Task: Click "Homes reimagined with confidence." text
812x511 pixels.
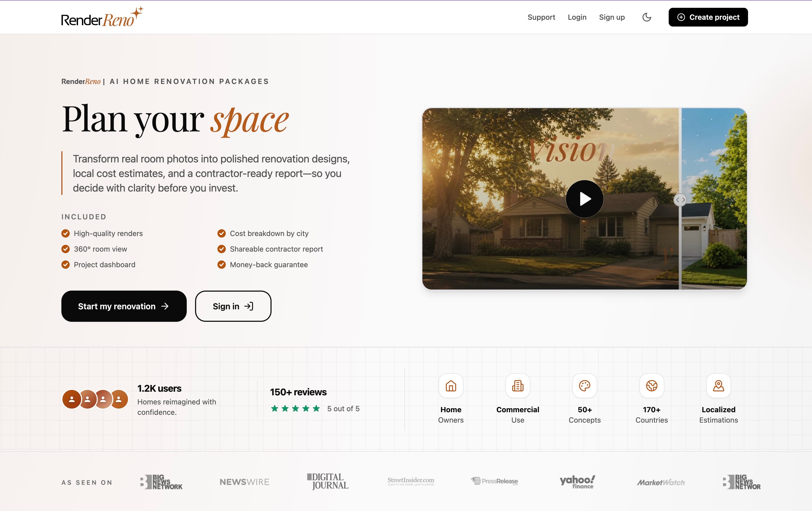Action: (x=176, y=407)
